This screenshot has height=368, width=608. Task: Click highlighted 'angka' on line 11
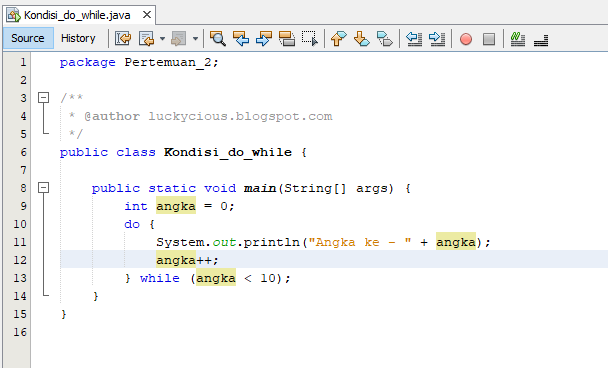(x=456, y=242)
